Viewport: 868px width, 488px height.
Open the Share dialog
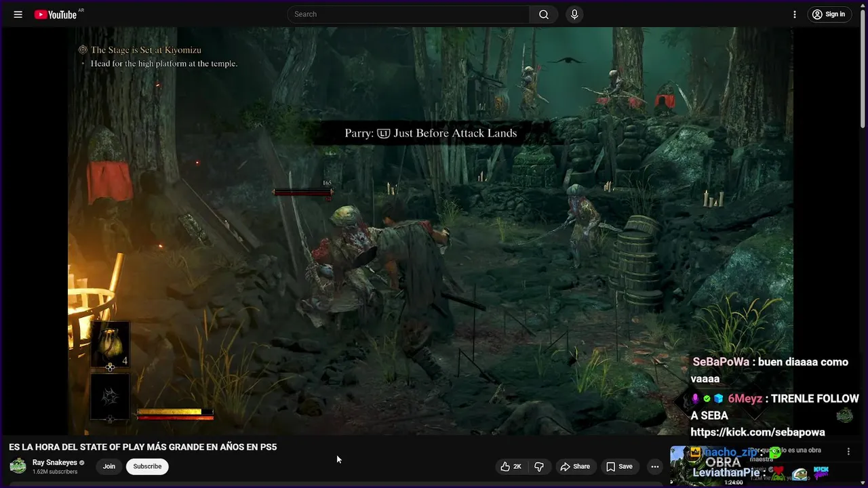pyautogui.click(x=575, y=466)
